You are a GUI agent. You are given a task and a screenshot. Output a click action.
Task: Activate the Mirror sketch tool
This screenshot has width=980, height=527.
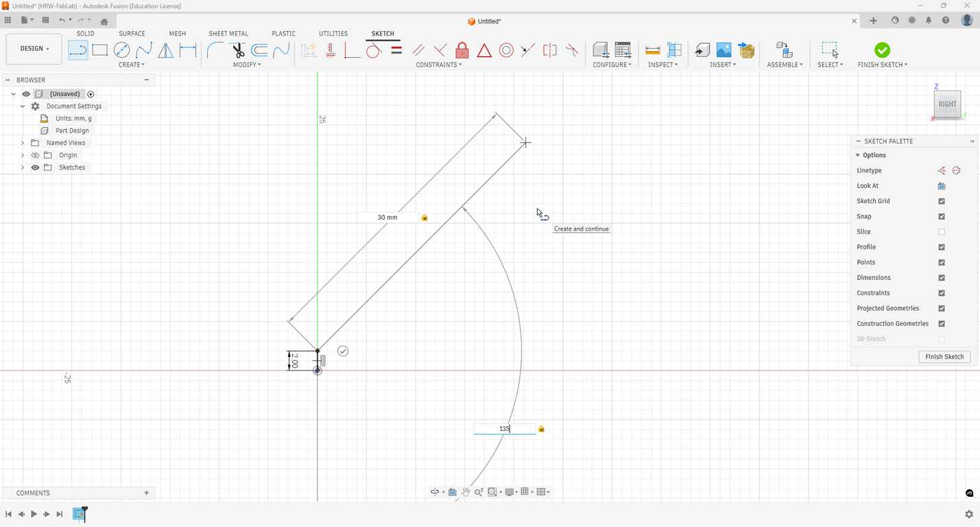(x=165, y=50)
